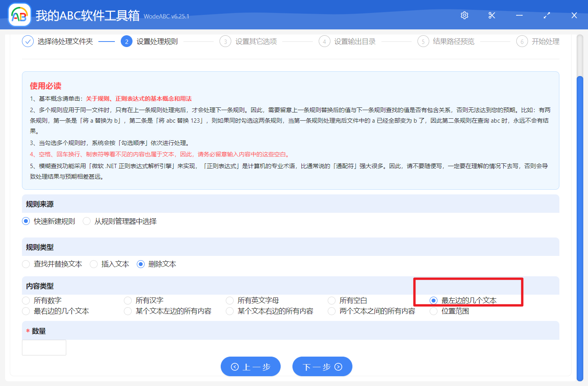This screenshot has height=386, width=588.
Task: Open settings via the gear icon
Action: pos(465,15)
